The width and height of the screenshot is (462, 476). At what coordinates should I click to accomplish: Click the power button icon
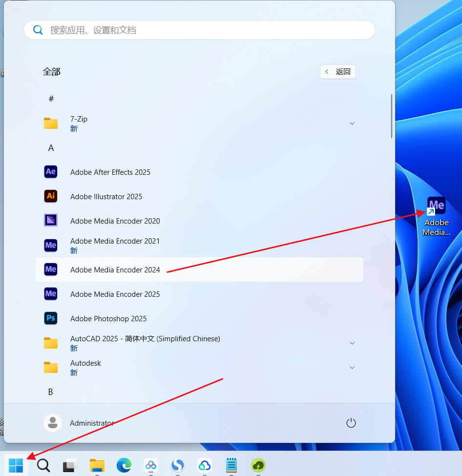pyautogui.click(x=351, y=423)
